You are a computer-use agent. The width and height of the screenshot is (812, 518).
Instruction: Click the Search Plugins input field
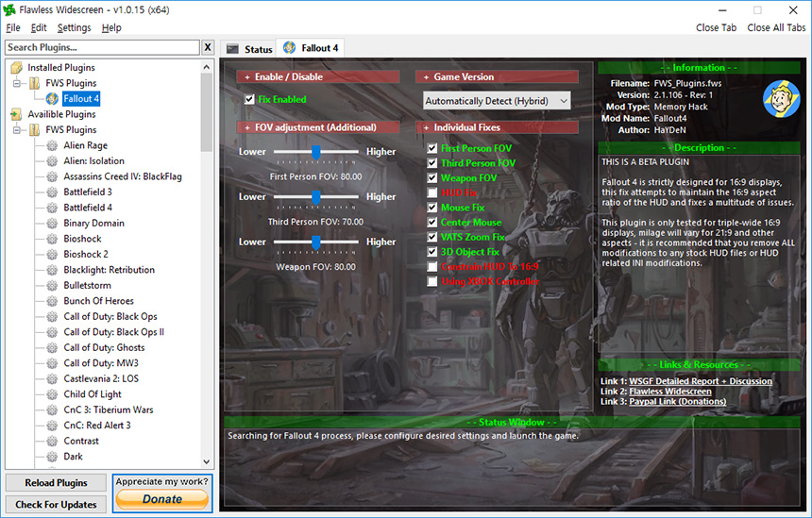(x=103, y=47)
